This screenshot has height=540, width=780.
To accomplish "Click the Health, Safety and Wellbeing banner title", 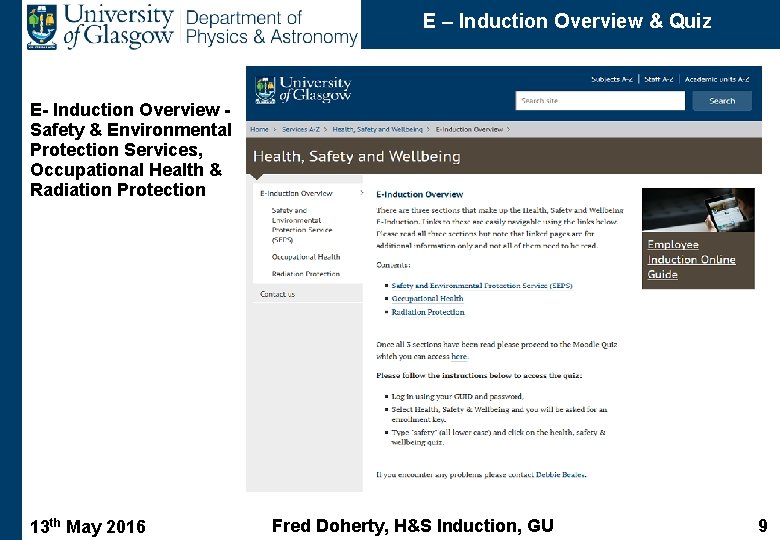I will [x=357, y=156].
